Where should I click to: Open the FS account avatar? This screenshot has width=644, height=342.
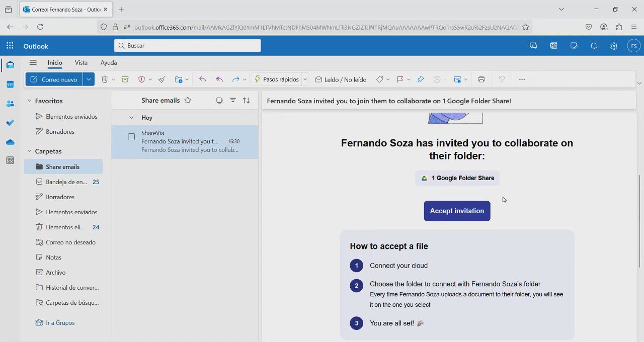point(634,46)
